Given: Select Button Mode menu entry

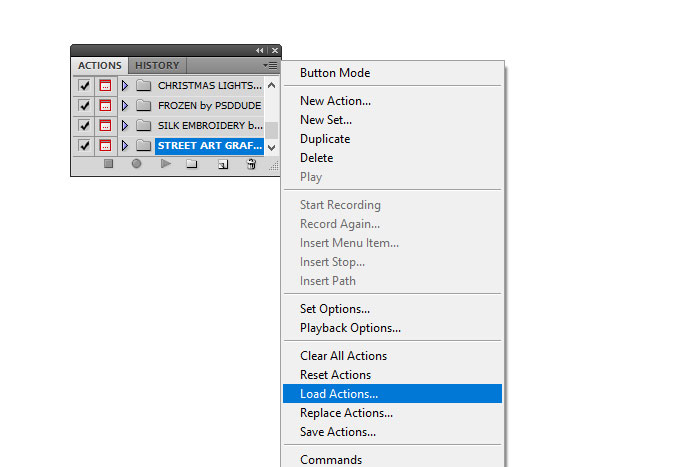Looking at the screenshot, I should (335, 73).
